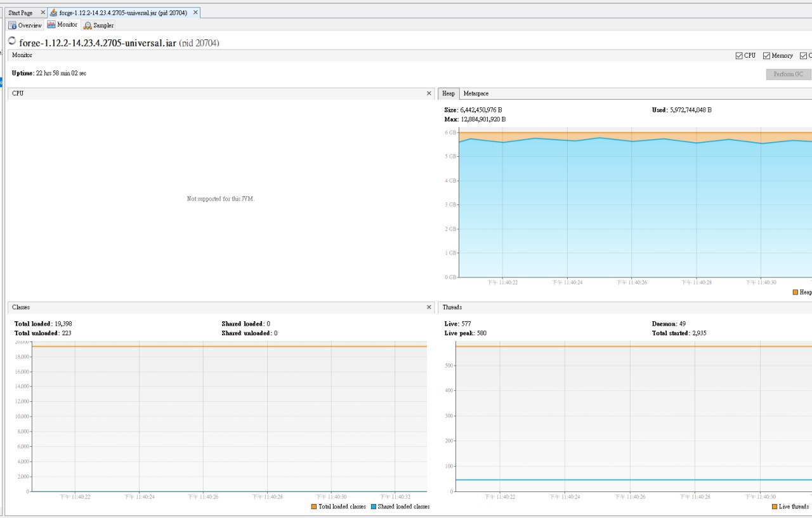The height and width of the screenshot is (518, 812).
Task: Close the Start Page tab
Action: pyautogui.click(x=43, y=13)
